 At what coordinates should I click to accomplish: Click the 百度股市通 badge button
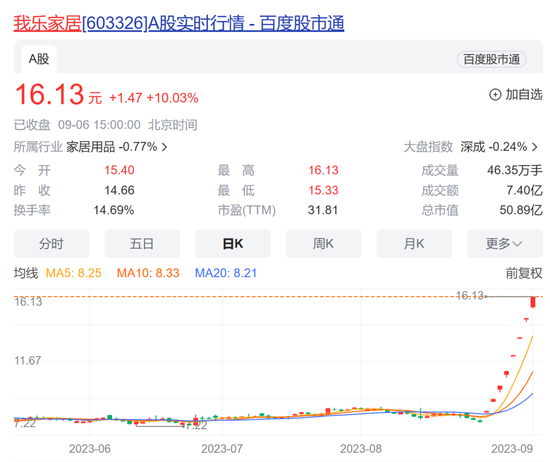click(491, 59)
